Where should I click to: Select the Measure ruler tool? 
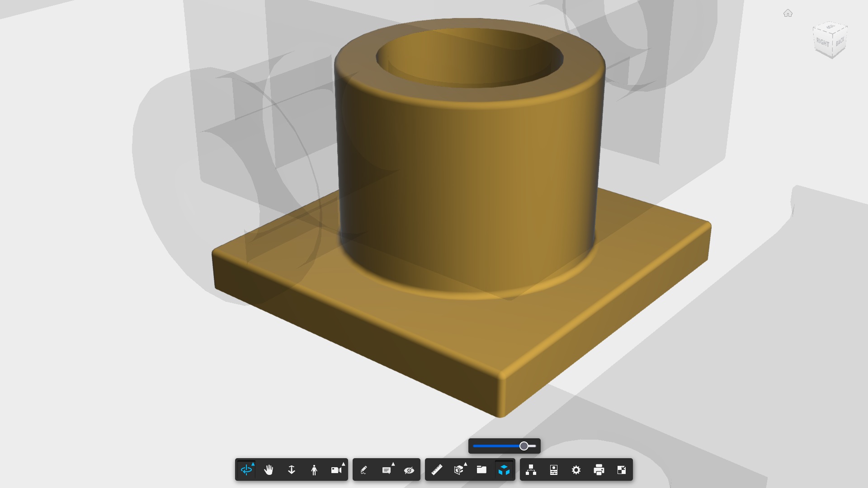coord(437,470)
